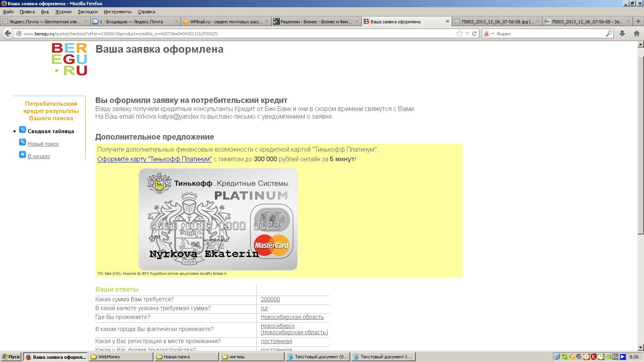This screenshot has width=644, height=362.
Task: Click the Ваши ответы table heading
Action: [x=117, y=289]
